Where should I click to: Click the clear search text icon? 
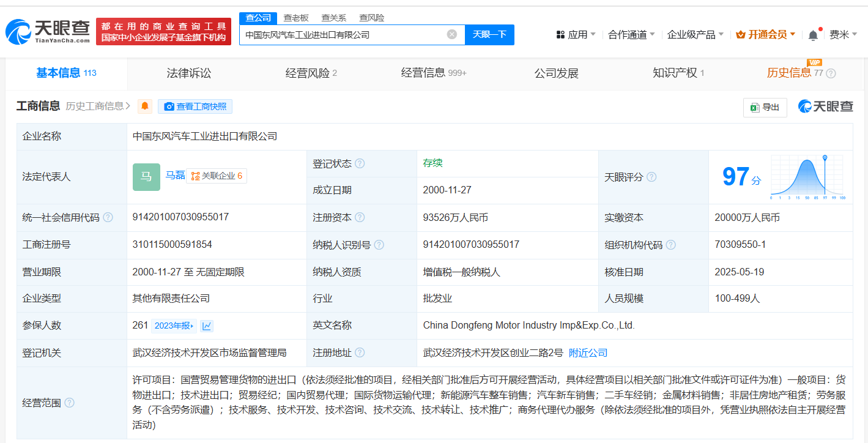coord(452,34)
